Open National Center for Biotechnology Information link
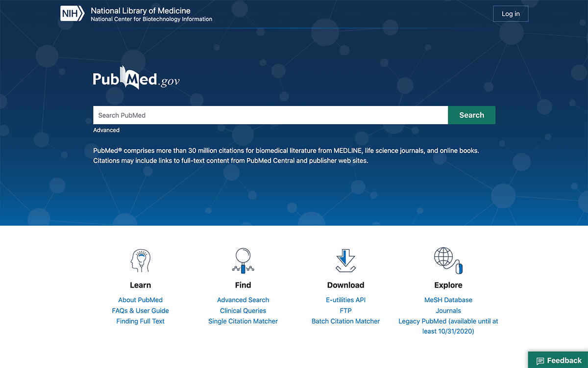This screenshot has width=588, height=368. pyautogui.click(x=151, y=19)
